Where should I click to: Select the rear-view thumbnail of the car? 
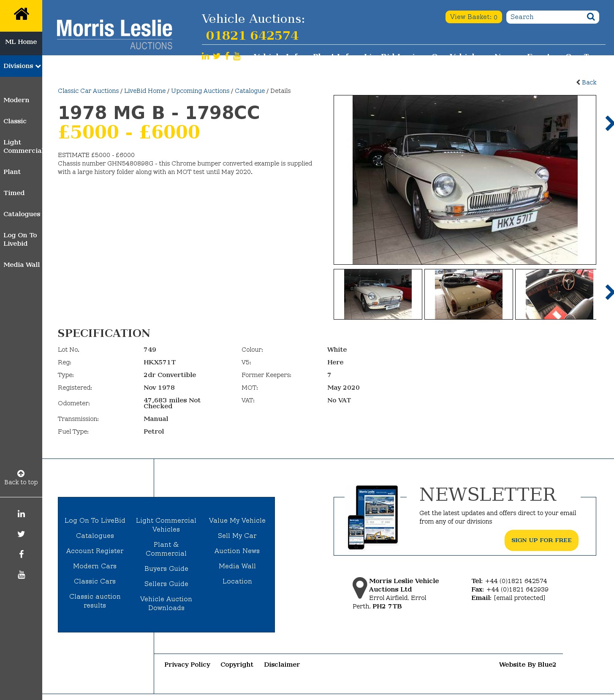pos(469,294)
